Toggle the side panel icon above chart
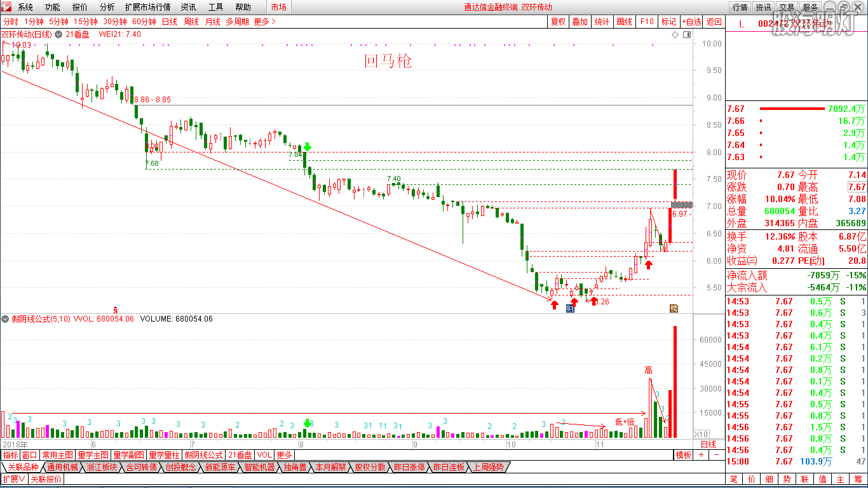 (687, 34)
